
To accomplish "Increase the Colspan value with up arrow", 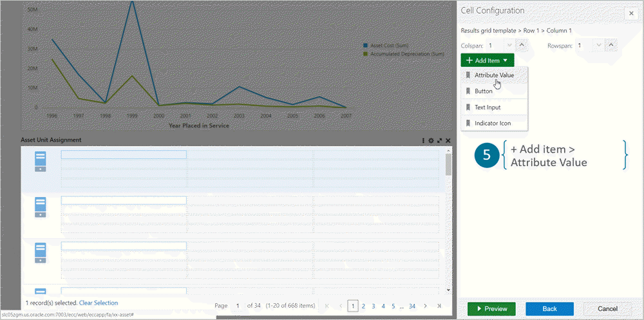I will coord(521,45).
